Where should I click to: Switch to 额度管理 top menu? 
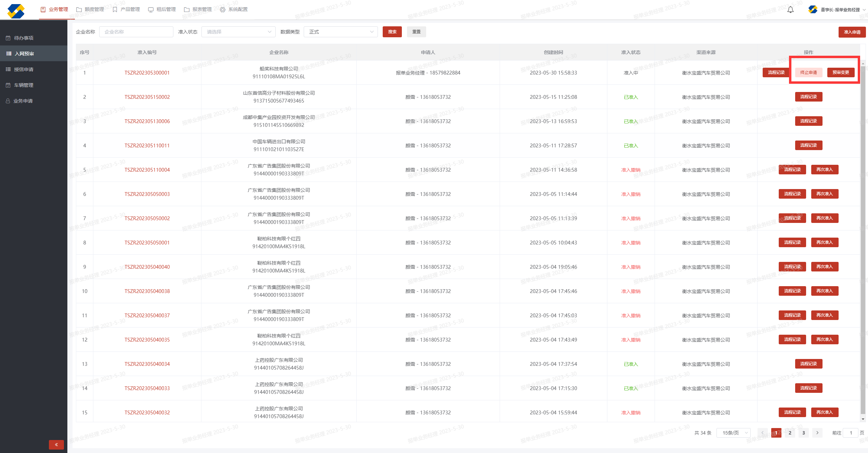click(90, 9)
